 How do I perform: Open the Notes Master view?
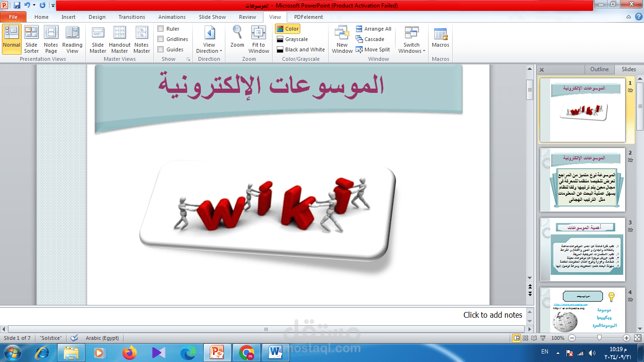click(141, 39)
